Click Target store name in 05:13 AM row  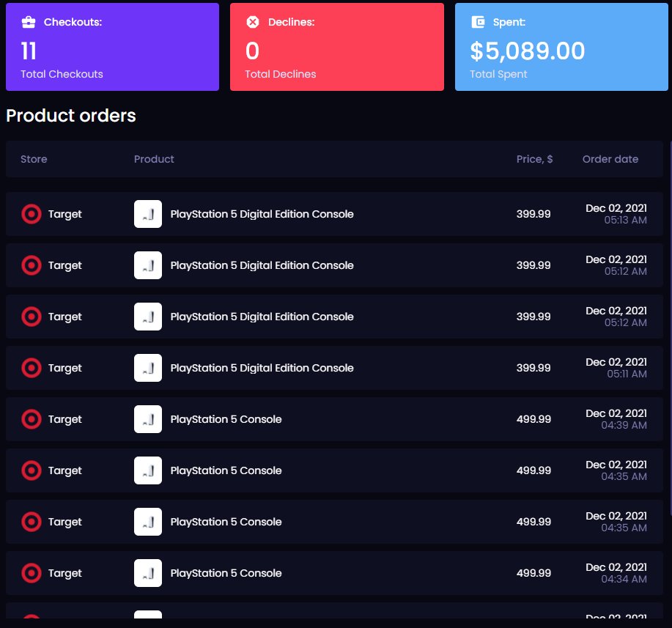coord(64,214)
